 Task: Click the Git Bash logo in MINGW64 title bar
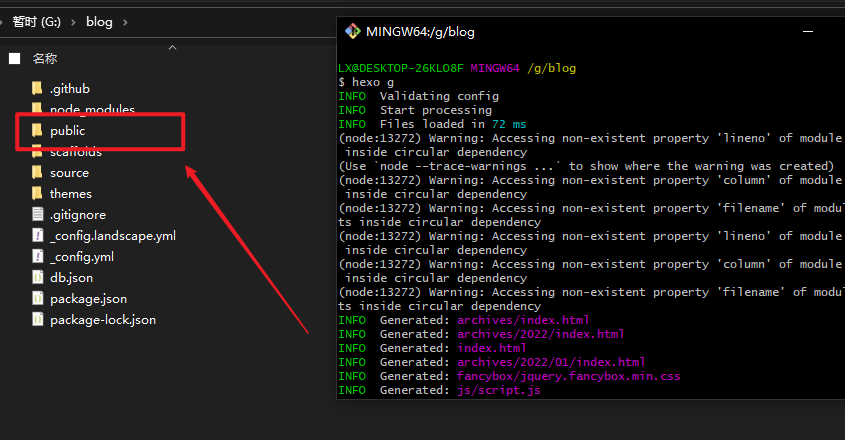(352, 31)
